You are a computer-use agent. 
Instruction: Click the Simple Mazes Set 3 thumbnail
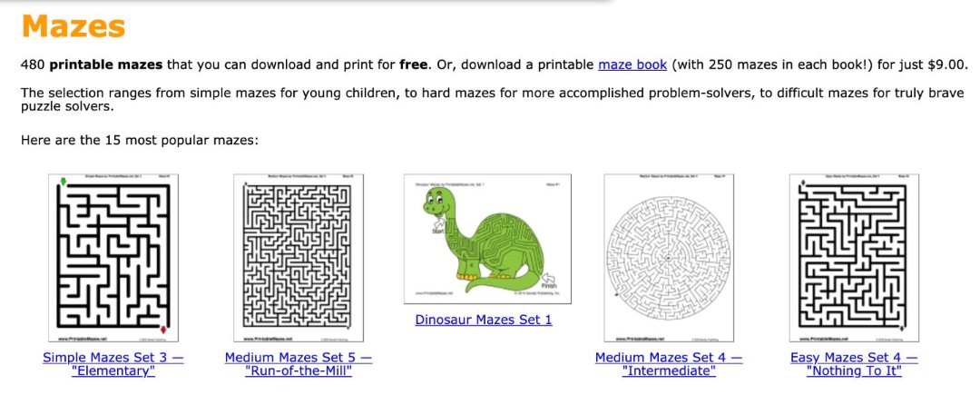[x=113, y=258]
